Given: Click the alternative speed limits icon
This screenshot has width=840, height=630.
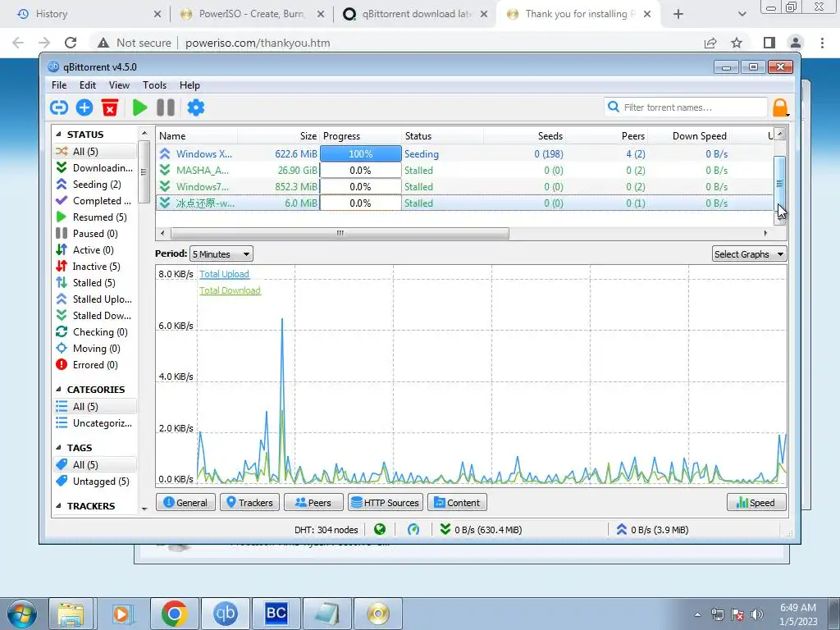Looking at the screenshot, I should (x=413, y=529).
